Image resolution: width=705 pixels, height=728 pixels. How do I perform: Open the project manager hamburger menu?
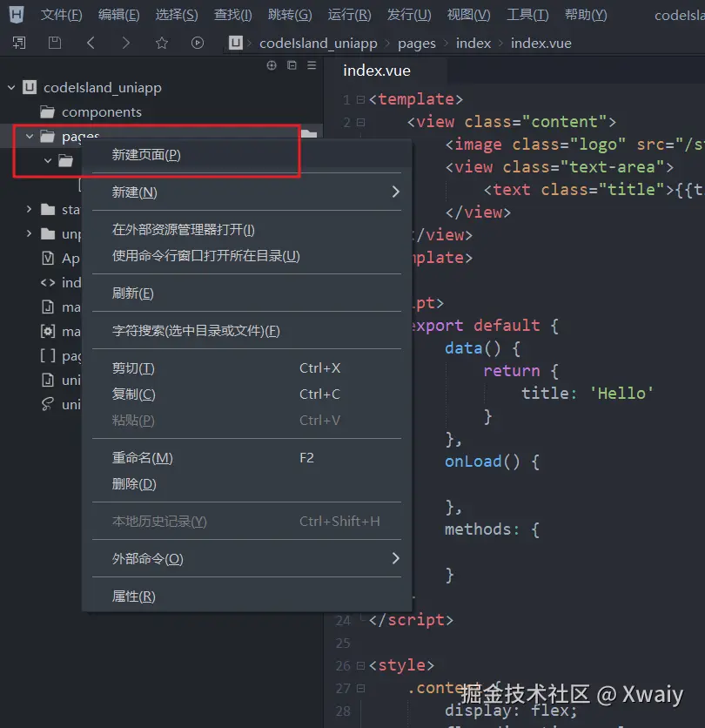pos(312,65)
